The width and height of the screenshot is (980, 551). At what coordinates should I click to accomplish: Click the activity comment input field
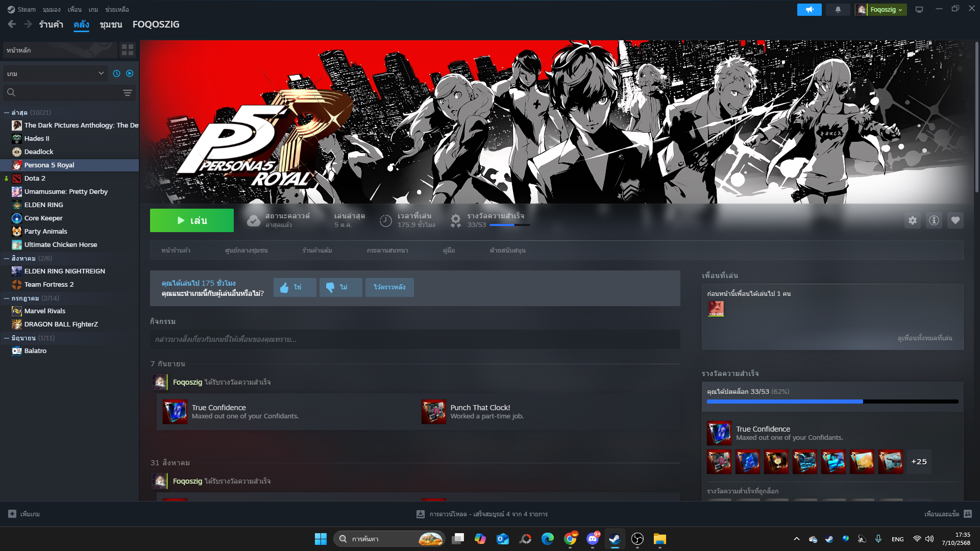tap(414, 339)
